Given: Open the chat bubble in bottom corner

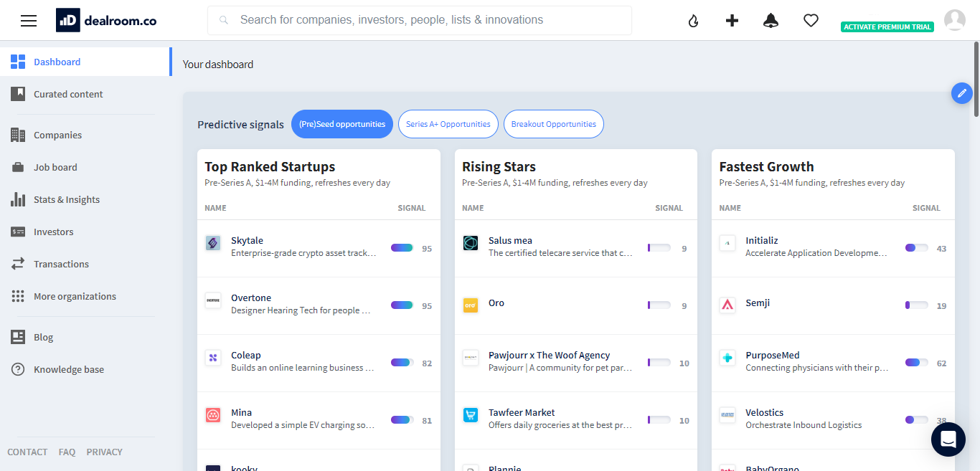Looking at the screenshot, I should point(948,439).
